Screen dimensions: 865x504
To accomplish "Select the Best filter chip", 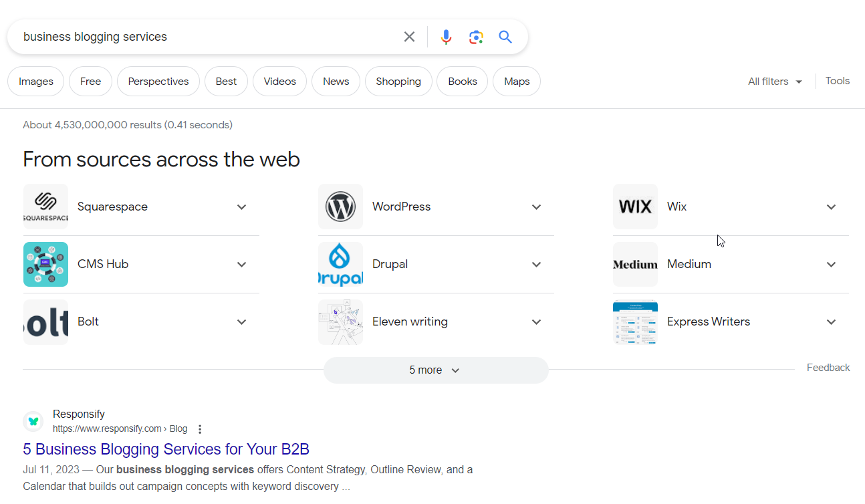I will [x=226, y=82].
